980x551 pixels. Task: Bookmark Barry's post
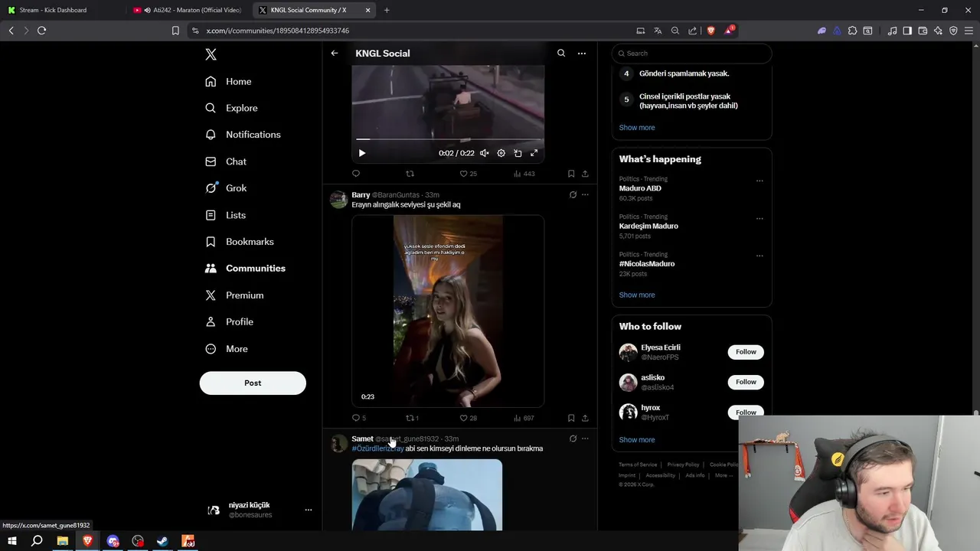(571, 418)
